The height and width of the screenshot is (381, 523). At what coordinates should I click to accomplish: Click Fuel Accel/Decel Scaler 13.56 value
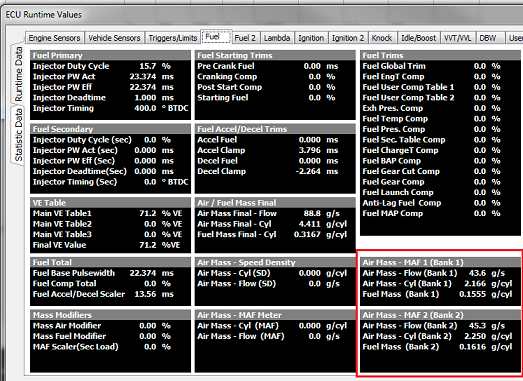click(x=145, y=294)
